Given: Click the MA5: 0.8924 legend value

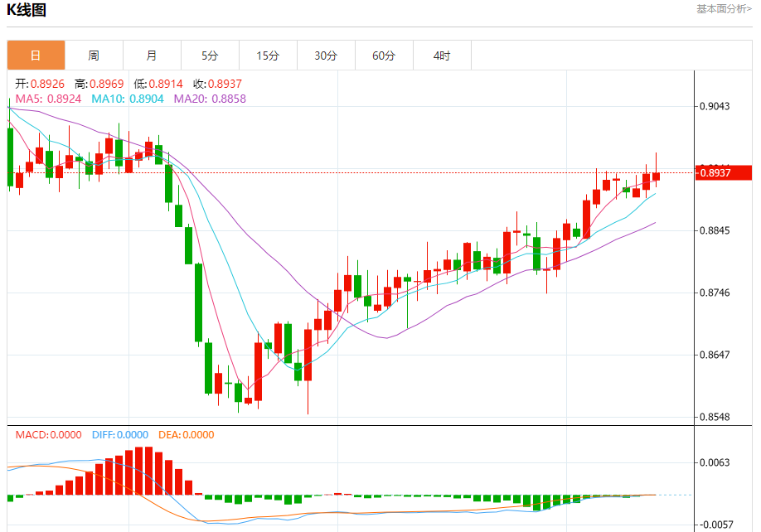Looking at the screenshot, I should (x=49, y=99).
